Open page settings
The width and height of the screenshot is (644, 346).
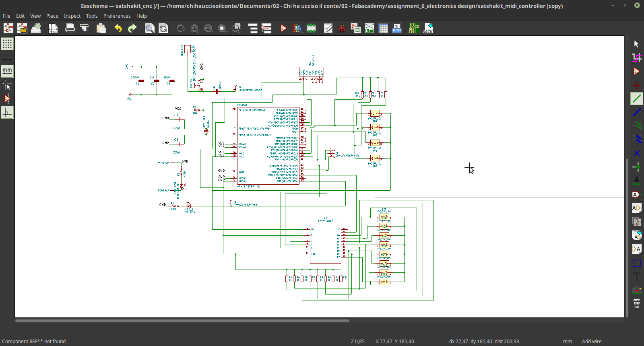53,28
